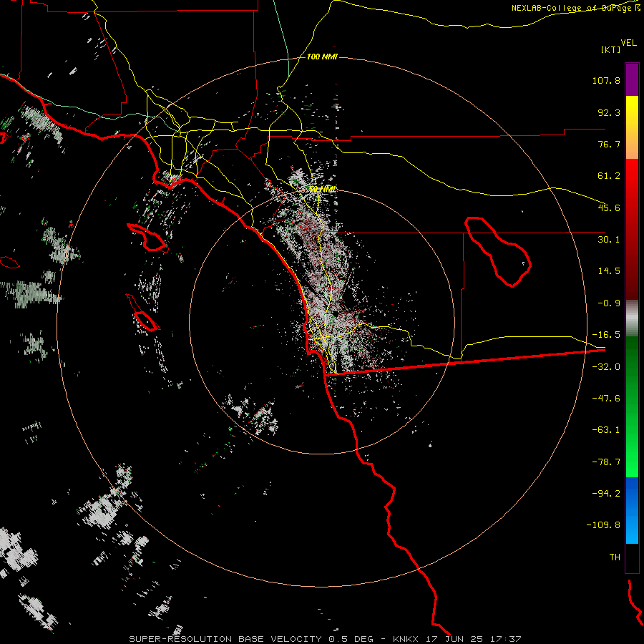Click the -16.5 scale value
This screenshot has height=644, width=644.
coord(606,335)
